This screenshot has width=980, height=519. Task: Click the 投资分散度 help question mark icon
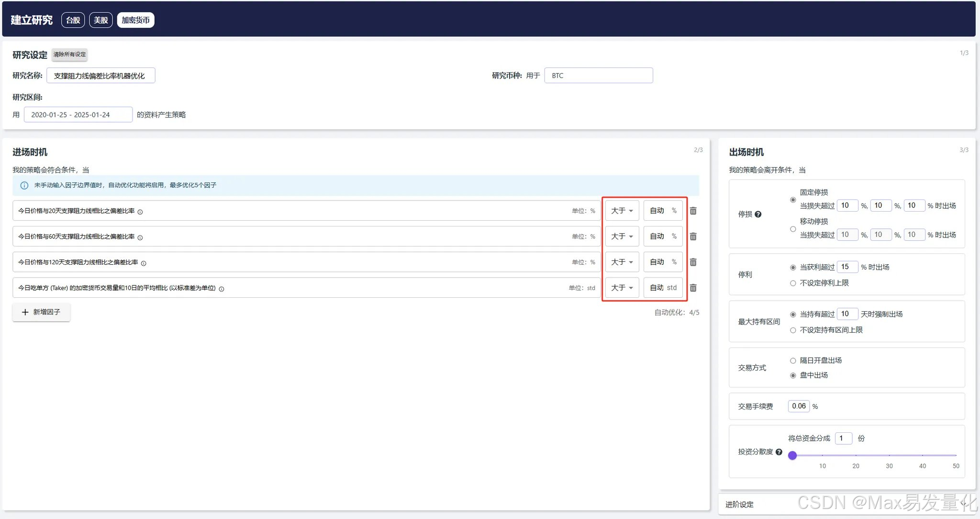(x=779, y=451)
